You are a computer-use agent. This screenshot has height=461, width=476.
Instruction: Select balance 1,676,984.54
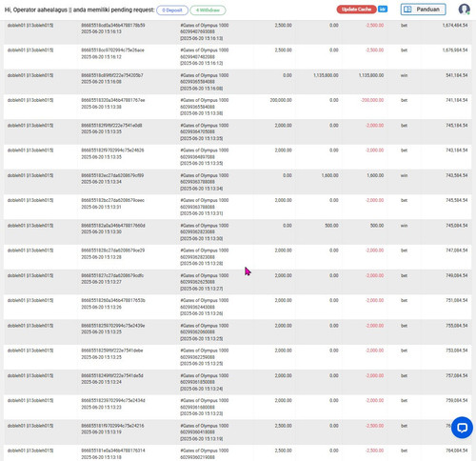[455, 50]
